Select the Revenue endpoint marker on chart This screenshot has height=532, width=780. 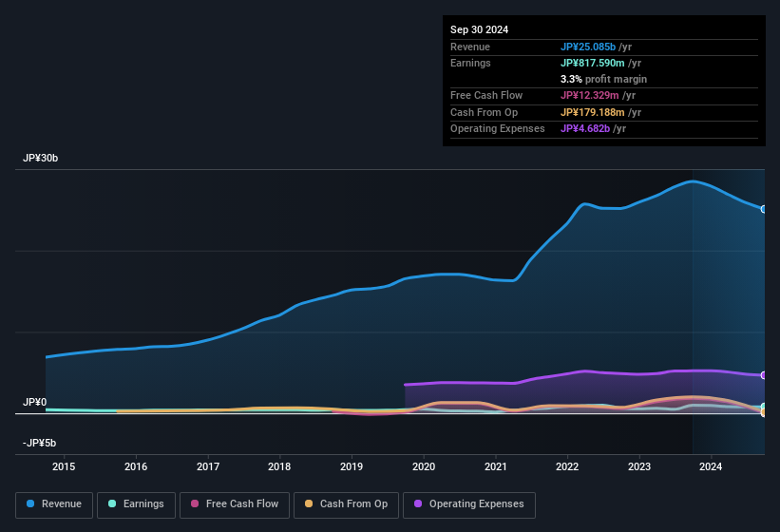point(764,209)
